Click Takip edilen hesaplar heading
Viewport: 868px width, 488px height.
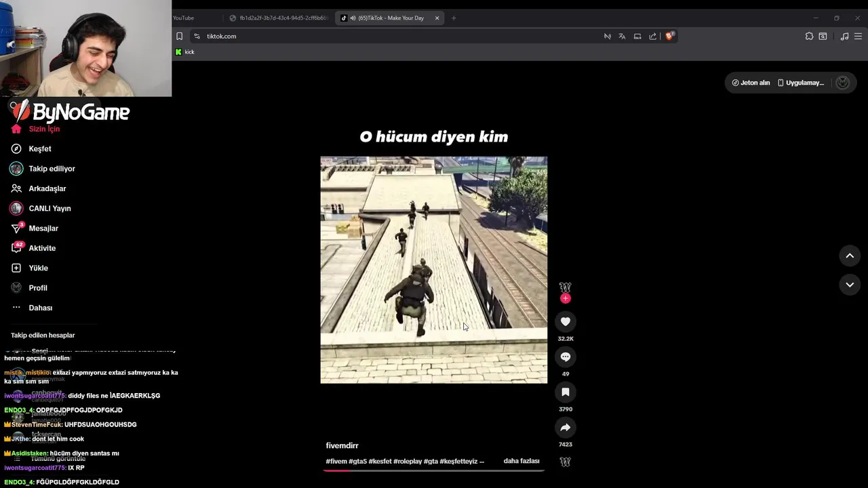43,335
